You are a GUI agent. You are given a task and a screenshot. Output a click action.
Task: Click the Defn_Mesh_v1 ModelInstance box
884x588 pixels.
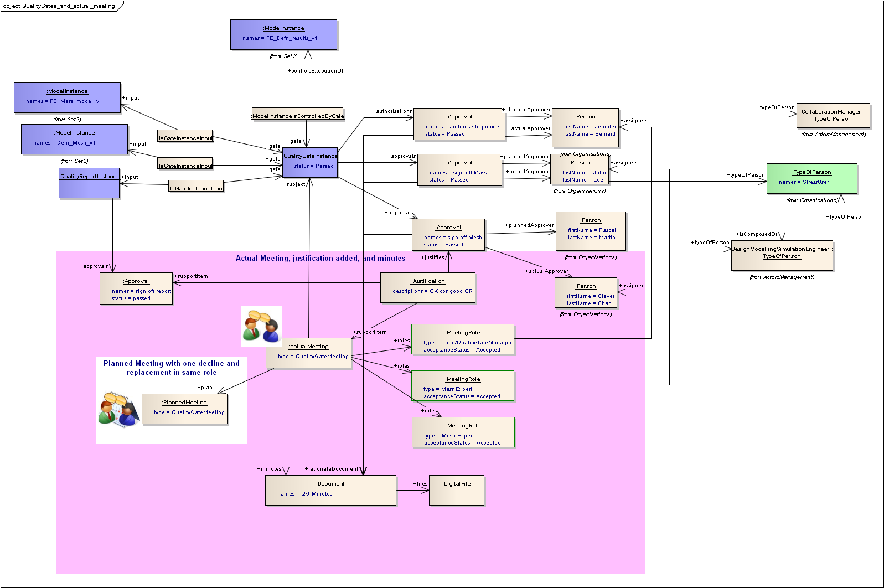click(x=74, y=139)
